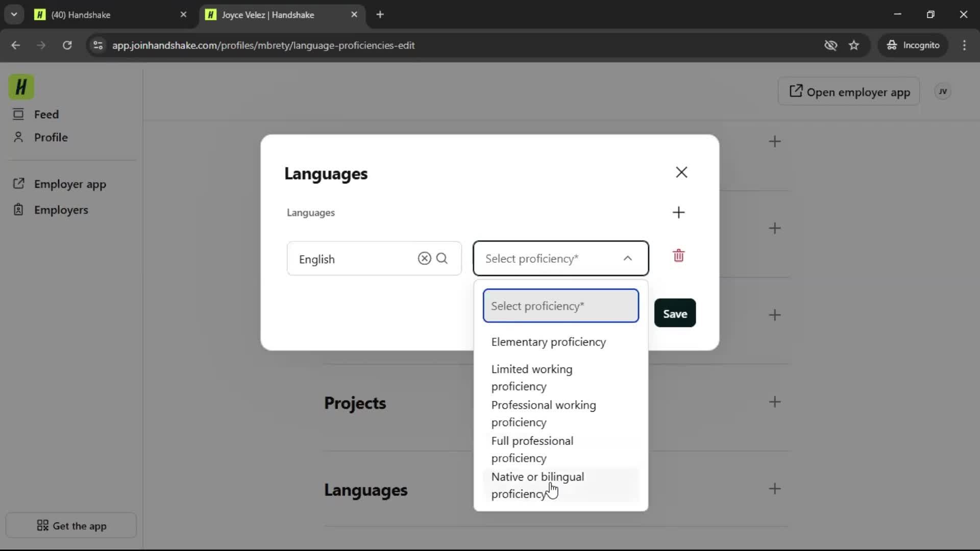Open the JV user avatar menu
Image resolution: width=980 pixels, height=551 pixels.
[943, 92]
